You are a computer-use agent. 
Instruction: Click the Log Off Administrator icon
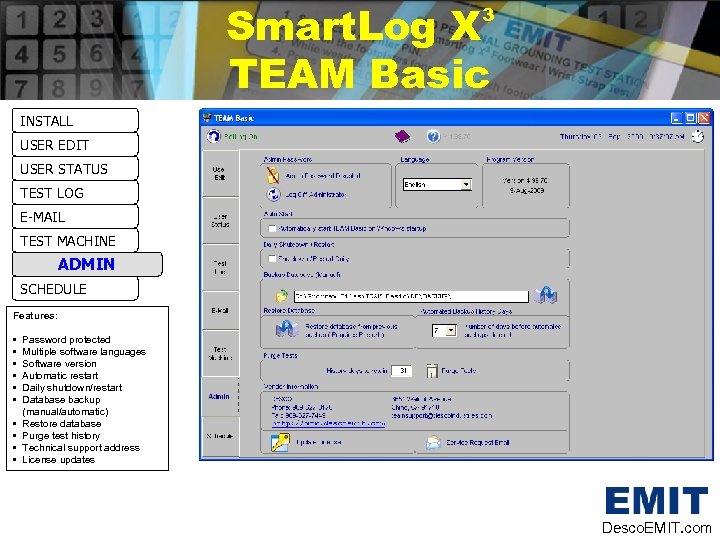pos(274,194)
